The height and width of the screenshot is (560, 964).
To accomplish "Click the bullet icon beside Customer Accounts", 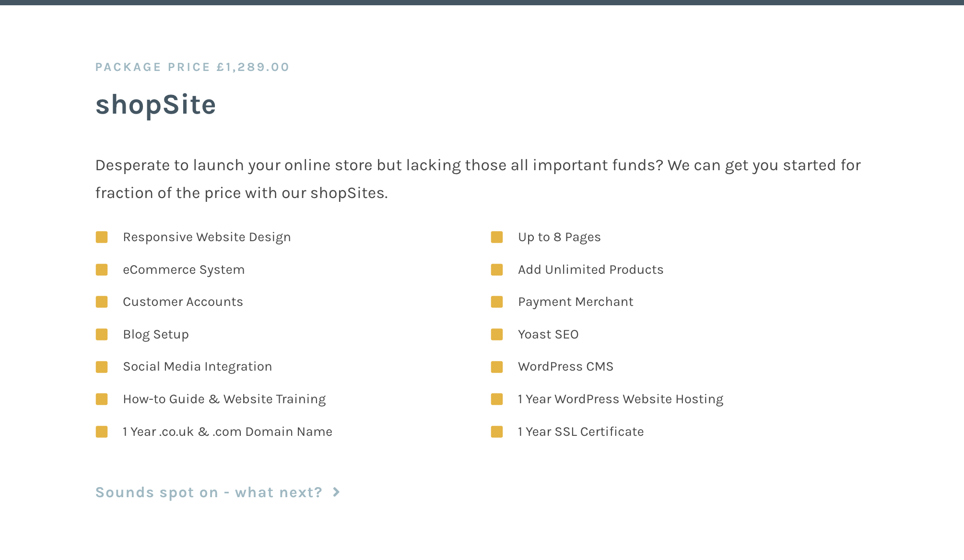I will click(102, 302).
